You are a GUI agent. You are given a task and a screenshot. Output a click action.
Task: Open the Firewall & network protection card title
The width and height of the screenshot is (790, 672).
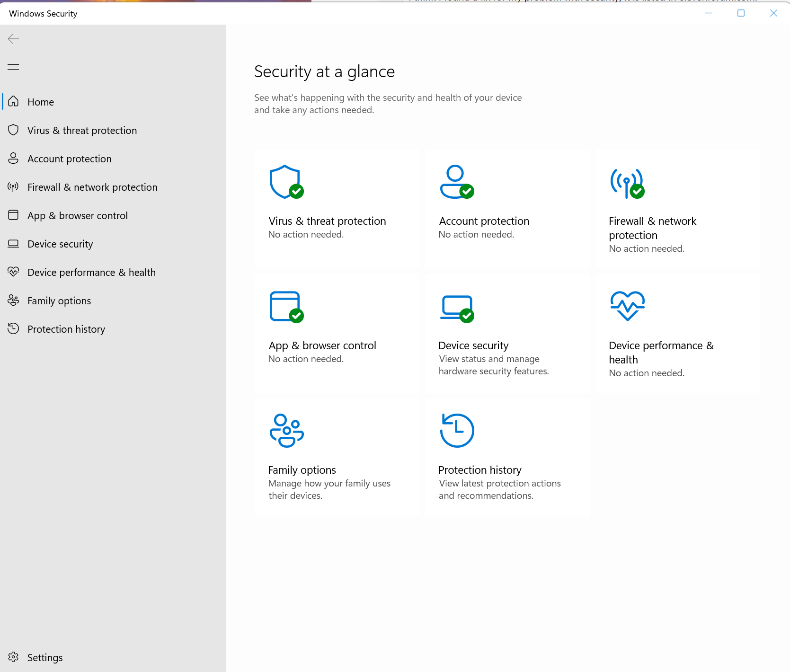pos(652,228)
